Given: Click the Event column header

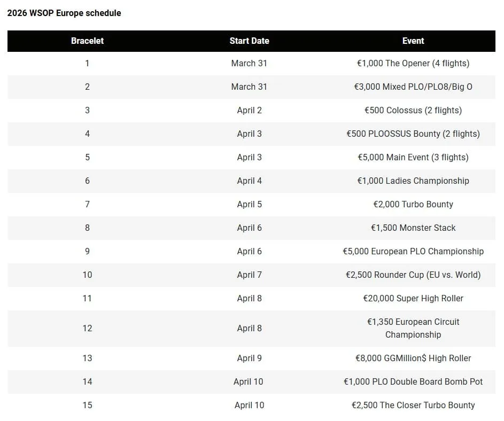Looking at the screenshot, I should [x=413, y=41].
